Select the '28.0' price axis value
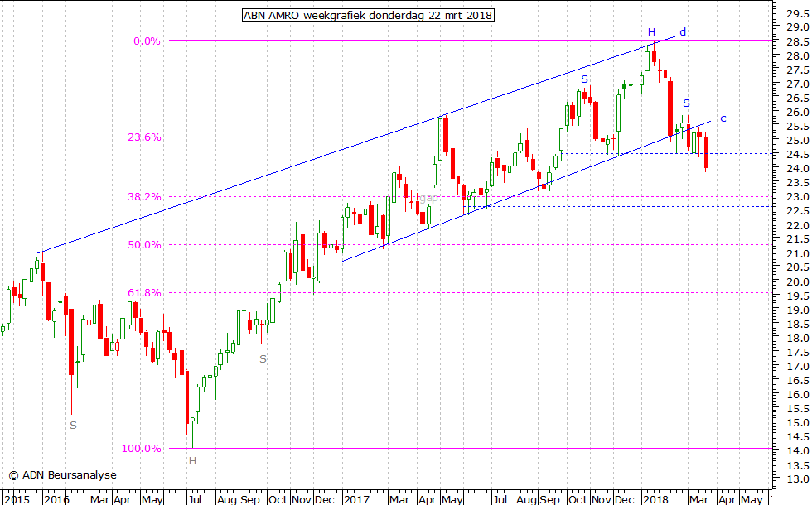Viewport: 812px width, 505px height. click(798, 56)
